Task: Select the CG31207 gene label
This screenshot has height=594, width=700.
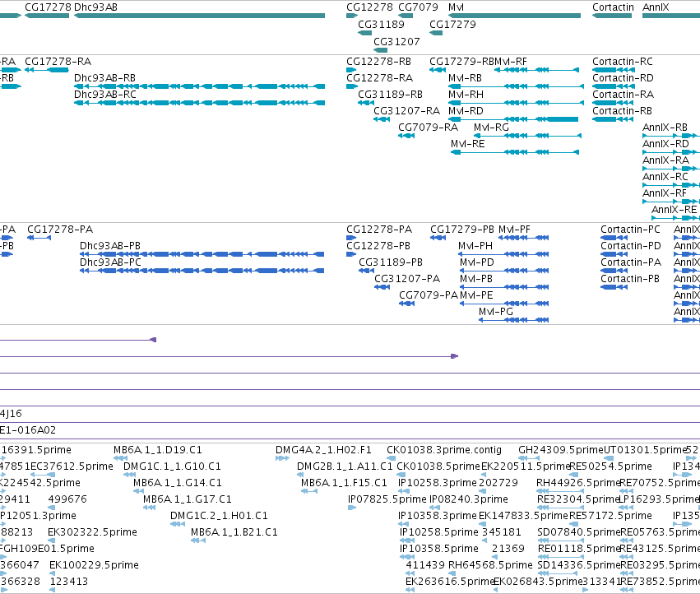Action: tap(396, 41)
